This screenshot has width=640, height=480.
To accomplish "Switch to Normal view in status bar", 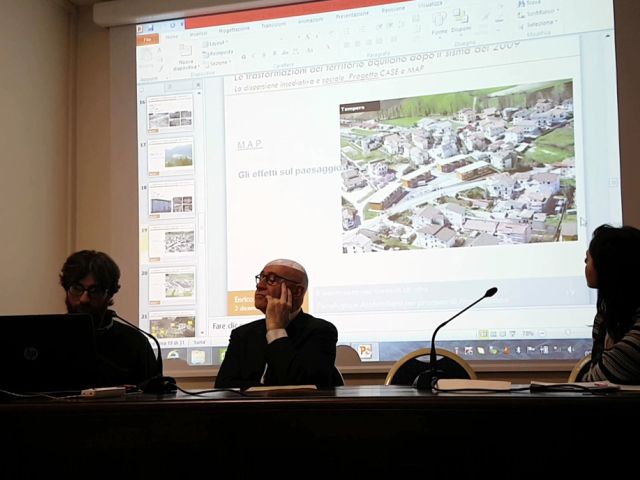I will pos(484,334).
